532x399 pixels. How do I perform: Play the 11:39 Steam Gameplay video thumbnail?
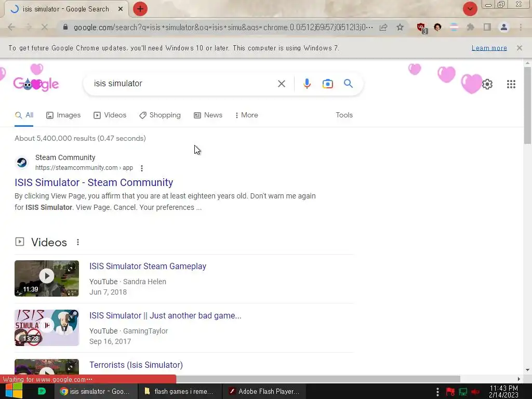(x=47, y=278)
